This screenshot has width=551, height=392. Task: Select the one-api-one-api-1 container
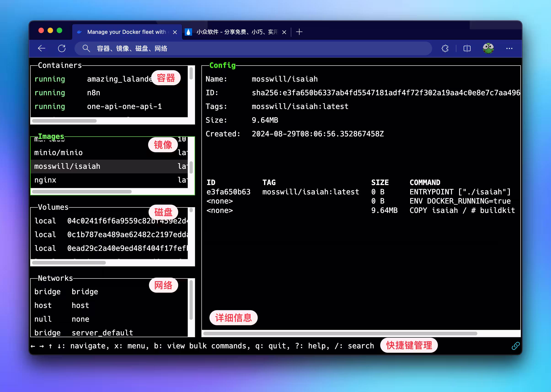tap(109, 106)
